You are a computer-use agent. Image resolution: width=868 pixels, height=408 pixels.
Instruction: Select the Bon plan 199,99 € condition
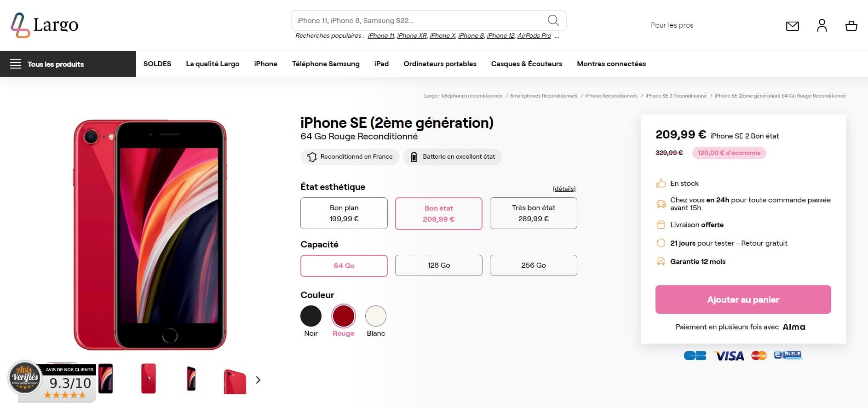coord(344,213)
